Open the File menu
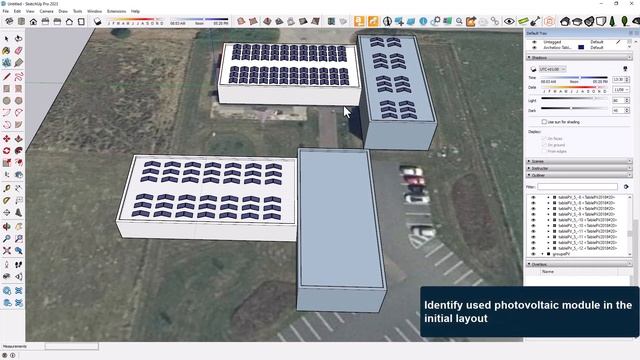The image size is (640, 360). tap(6, 11)
